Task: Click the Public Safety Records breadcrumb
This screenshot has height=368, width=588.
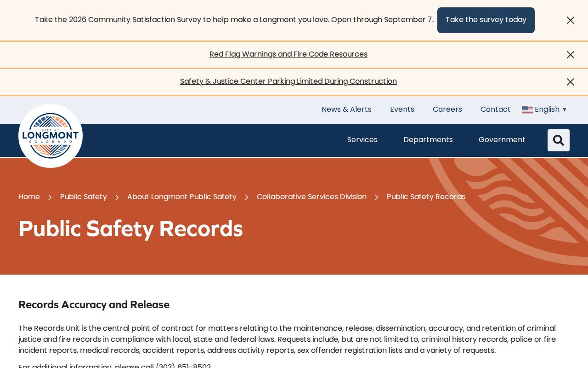Action: coord(426,197)
